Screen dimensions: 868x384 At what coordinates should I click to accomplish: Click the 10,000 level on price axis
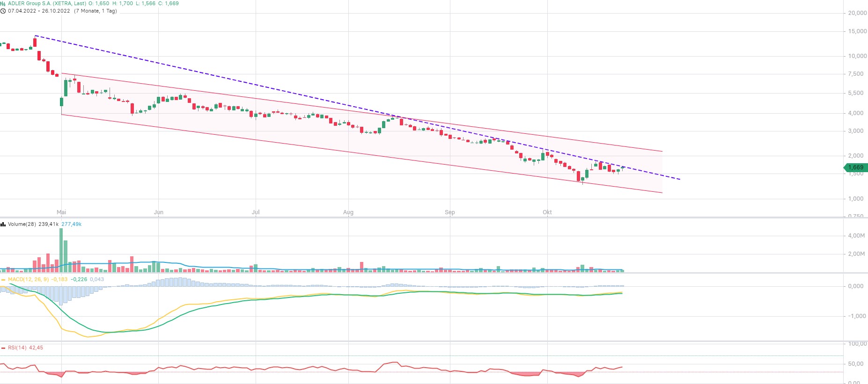857,56
